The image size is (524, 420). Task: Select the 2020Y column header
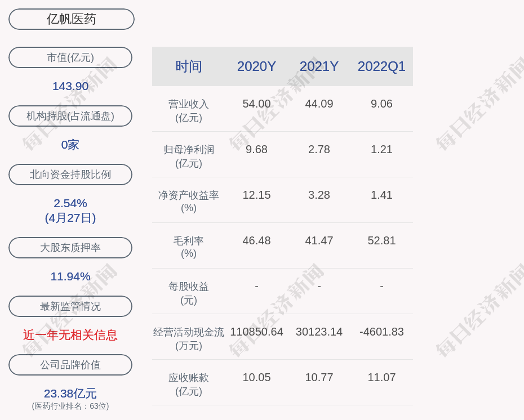(x=256, y=66)
